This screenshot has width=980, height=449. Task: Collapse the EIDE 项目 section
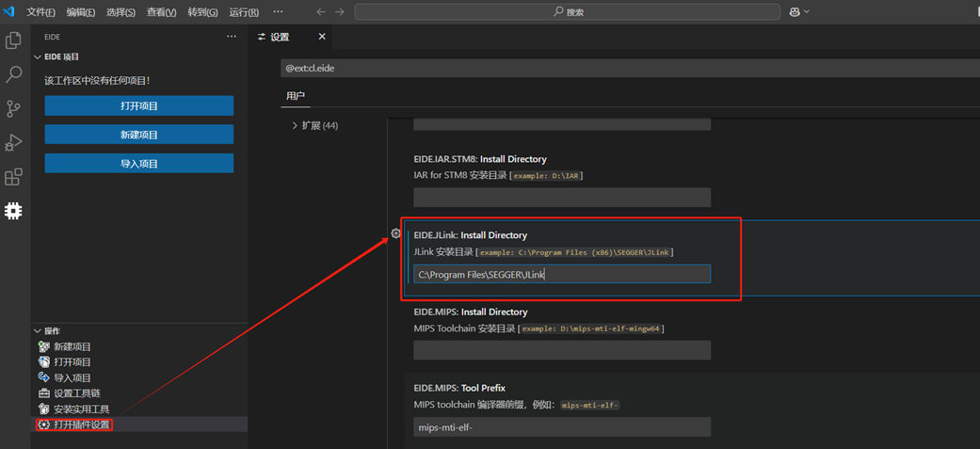pos(38,57)
